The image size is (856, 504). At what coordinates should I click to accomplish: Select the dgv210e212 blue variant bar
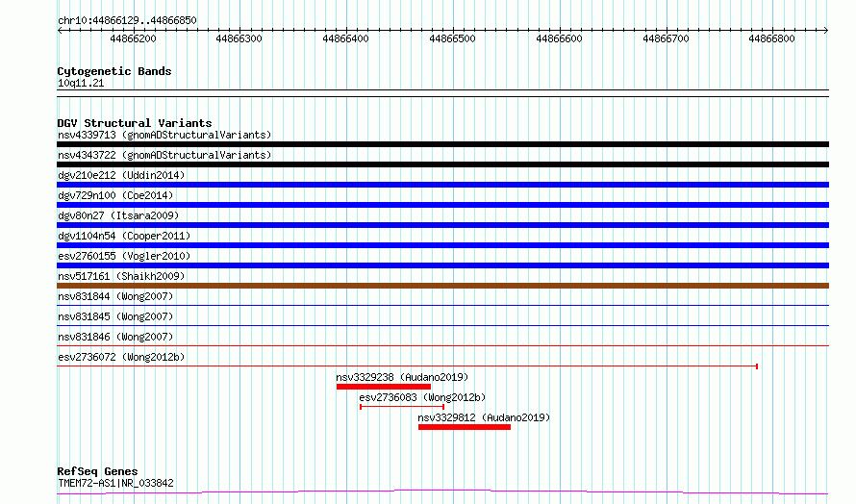pos(442,185)
